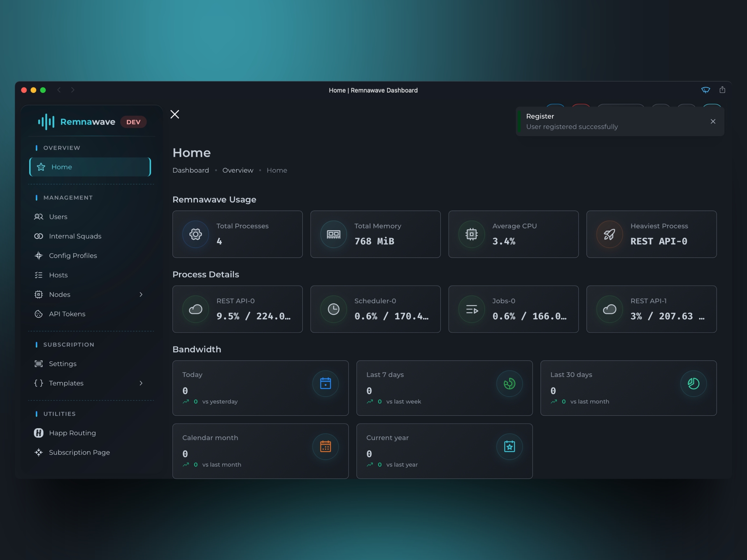This screenshot has height=560, width=747.
Task: Open the Users management page
Action: pos(58,217)
